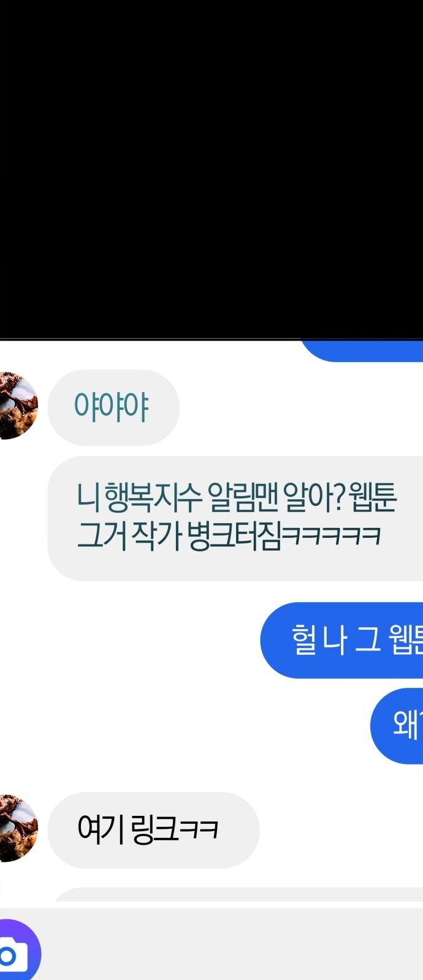Tap the partial blue bubble above 야야야
This screenshot has width=423, height=980.
(x=362, y=352)
